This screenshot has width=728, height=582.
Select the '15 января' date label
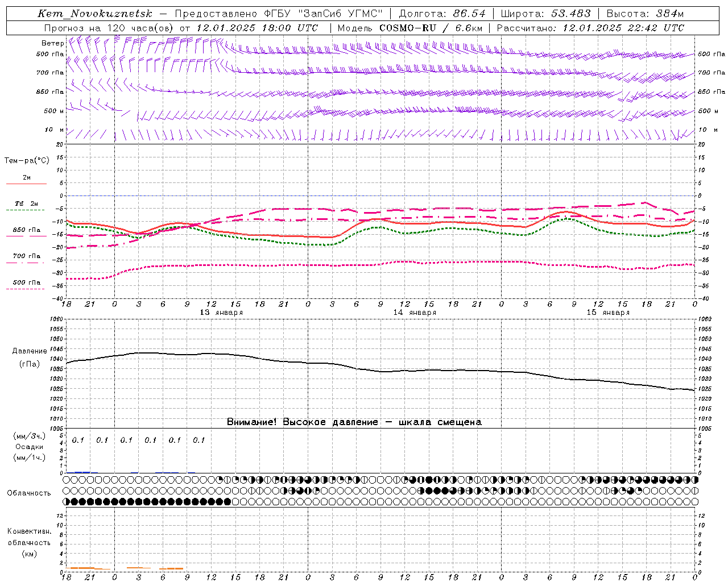608,313
